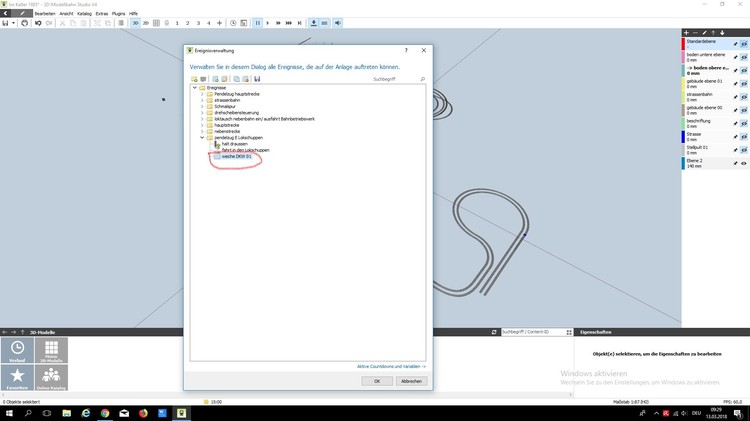Select camera position 1 in toolbar

point(177,23)
